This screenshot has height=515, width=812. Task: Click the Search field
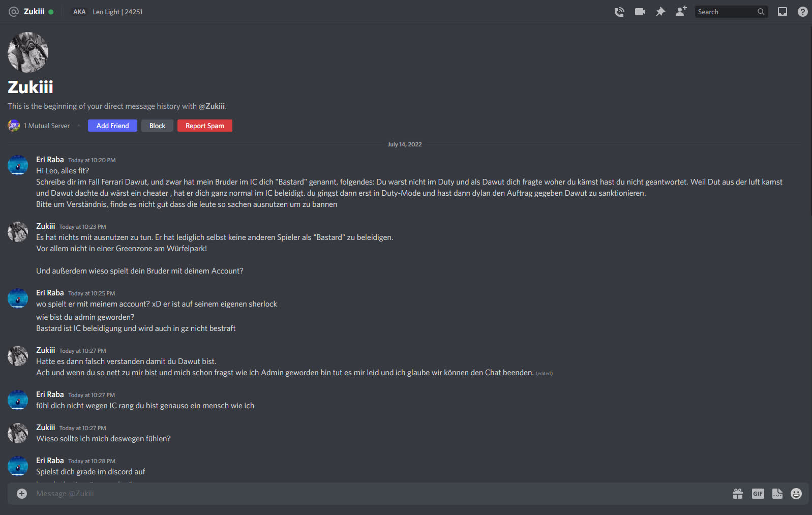point(726,12)
